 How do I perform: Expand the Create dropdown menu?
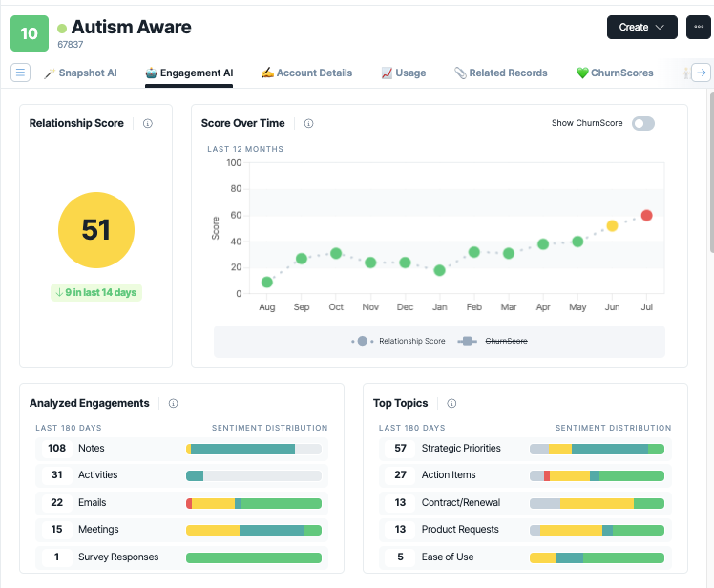click(x=642, y=28)
